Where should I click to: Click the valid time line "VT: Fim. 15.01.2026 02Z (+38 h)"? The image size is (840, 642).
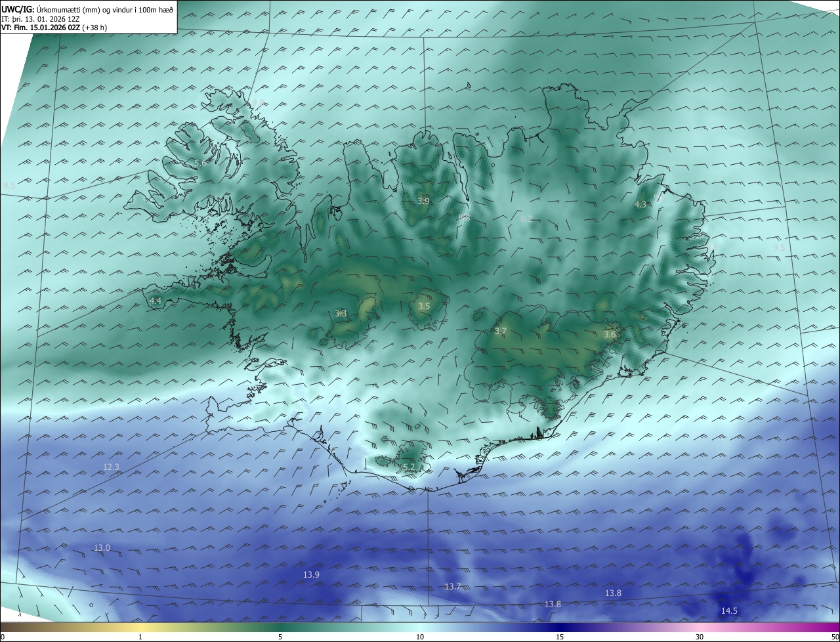54,28
